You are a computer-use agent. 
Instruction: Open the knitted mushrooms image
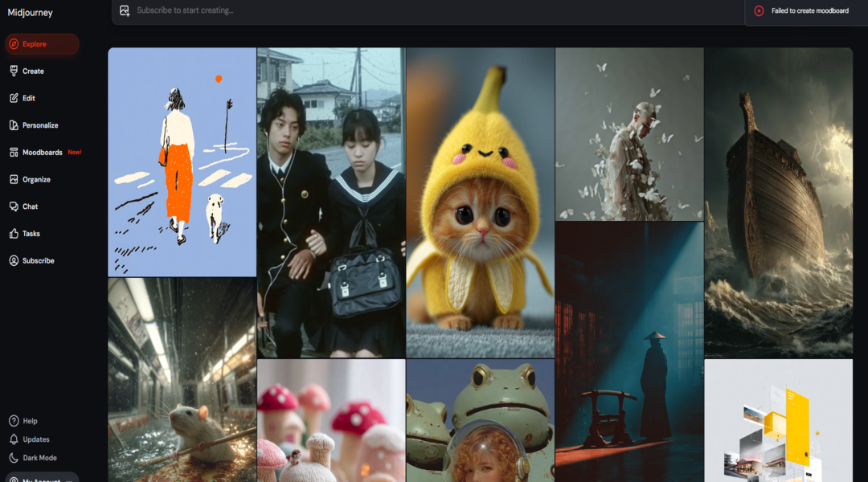(x=331, y=421)
